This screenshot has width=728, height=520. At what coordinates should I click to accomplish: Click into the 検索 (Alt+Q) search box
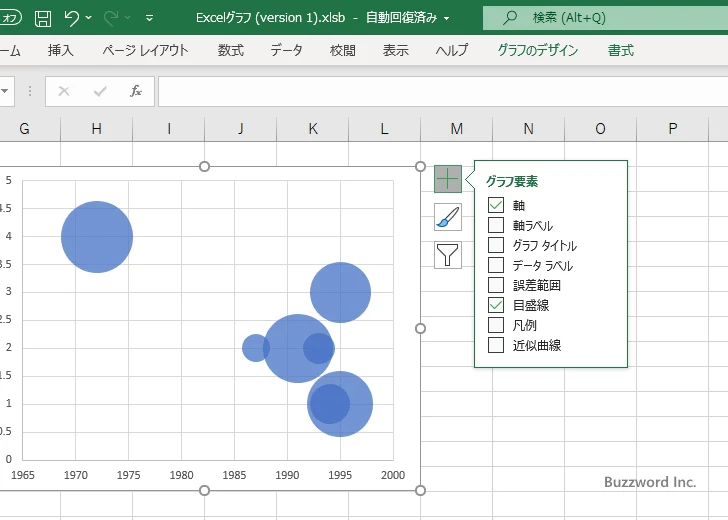[x=605, y=18]
